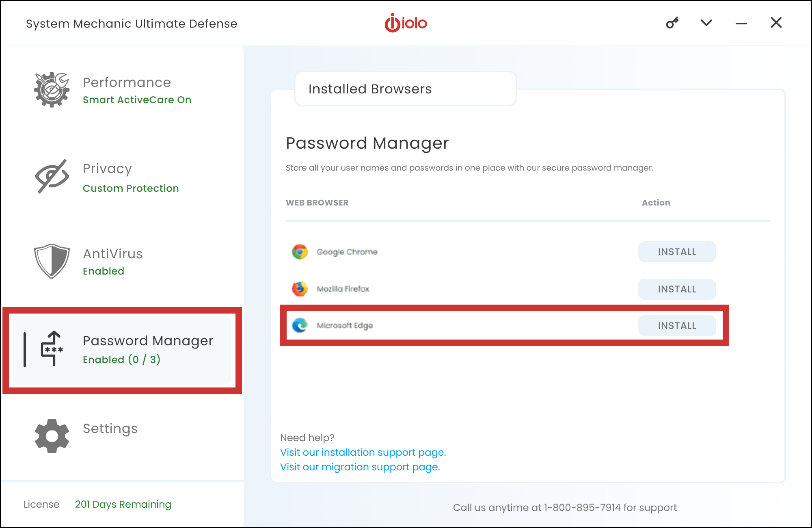Click the Google Chrome browser name
Image resolution: width=812 pixels, height=528 pixels.
tap(347, 252)
